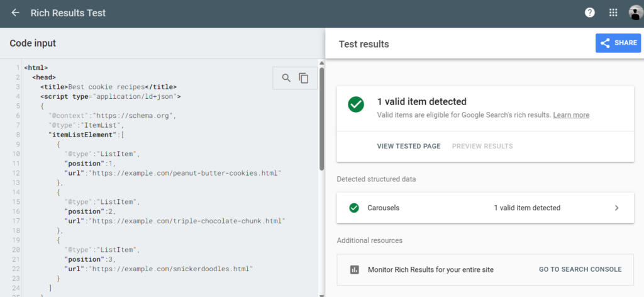The height and width of the screenshot is (297, 644).
Task: Expand Carousels details chevron
Action: tap(616, 208)
